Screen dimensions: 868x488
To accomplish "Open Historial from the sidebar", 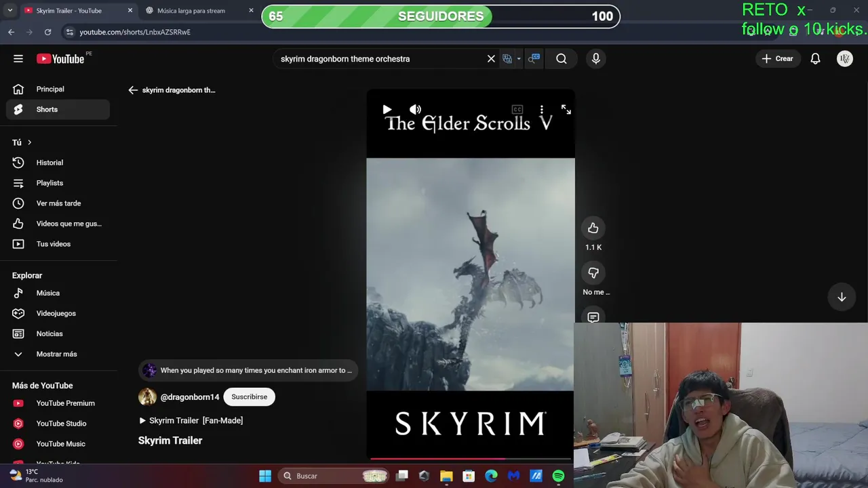I will (58, 163).
